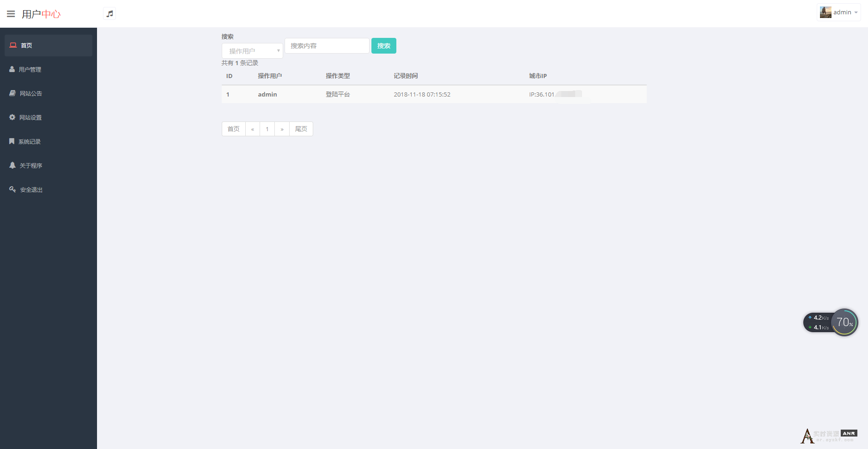Click the 用户中心 logo title
The image size is (868, 449).
41,14
